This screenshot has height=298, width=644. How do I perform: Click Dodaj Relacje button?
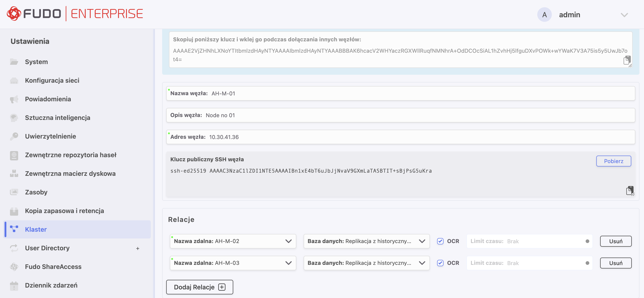(x=200, y=287)
